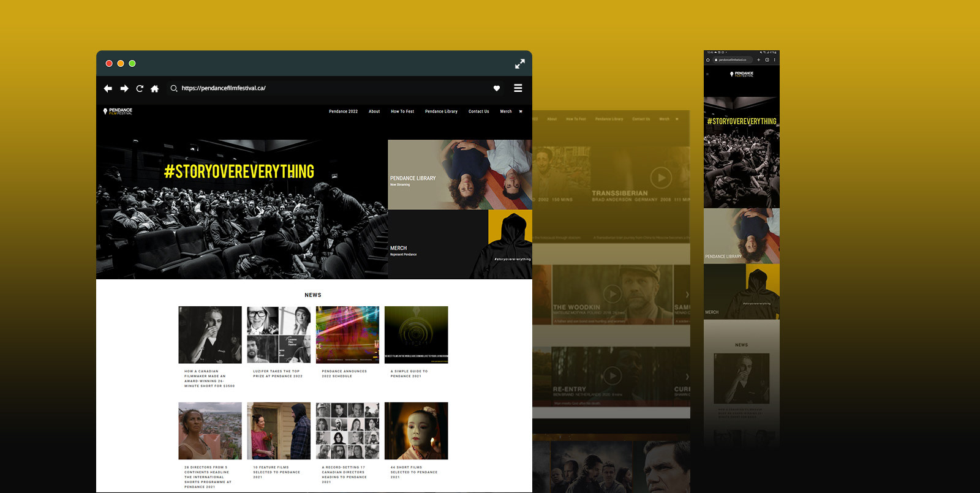Play the Re-Entry video in the background page
Screen dimensions: 980x493
pos(612,375)
